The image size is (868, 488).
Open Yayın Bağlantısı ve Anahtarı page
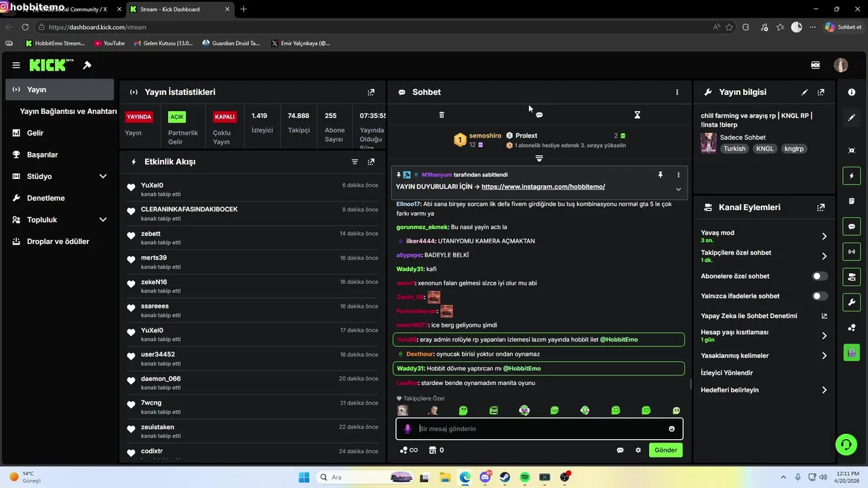68,111
